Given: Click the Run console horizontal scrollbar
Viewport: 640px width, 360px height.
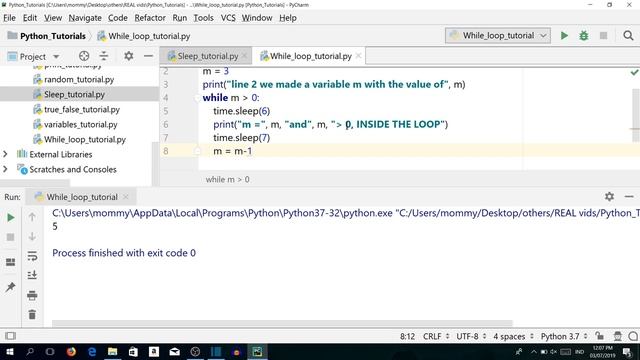Looking at the screenshot, I should (x=282, y=323).
